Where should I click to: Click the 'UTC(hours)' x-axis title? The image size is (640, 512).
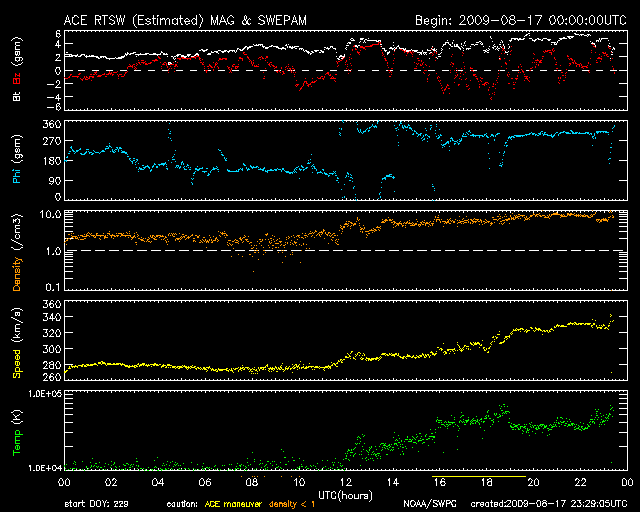[x=345, y=496]
